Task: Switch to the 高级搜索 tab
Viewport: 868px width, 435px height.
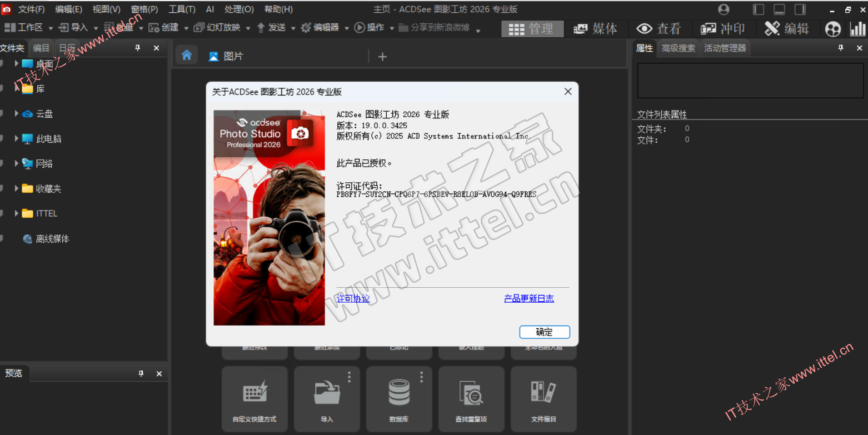Action: (x=678, y=48)
